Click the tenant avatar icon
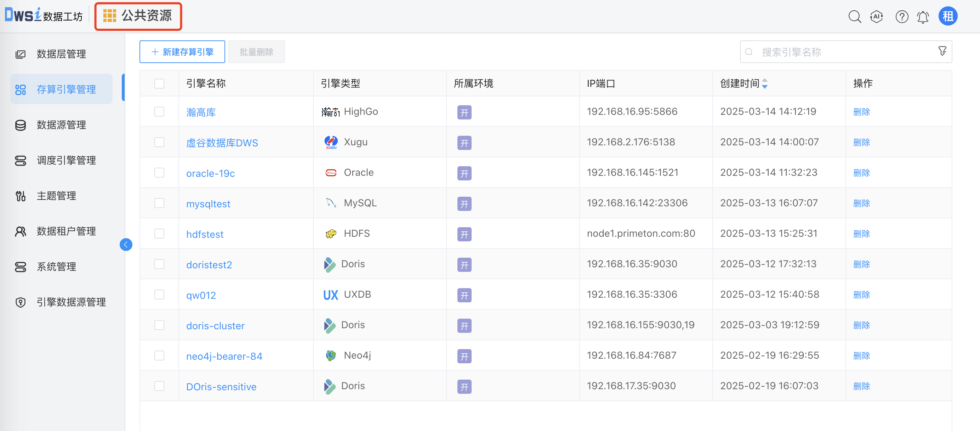The image size is (980, 431). pyautogui.click(x=948, y=16)
